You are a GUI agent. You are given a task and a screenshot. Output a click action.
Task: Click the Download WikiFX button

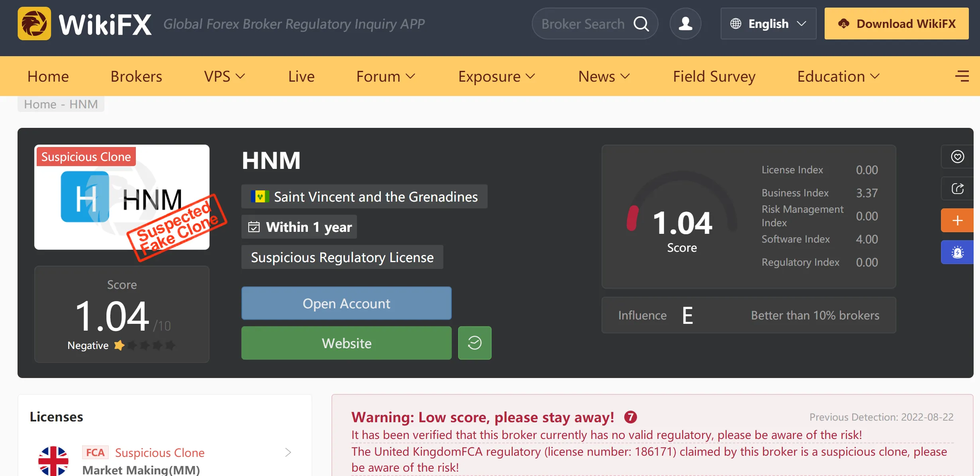896,24
